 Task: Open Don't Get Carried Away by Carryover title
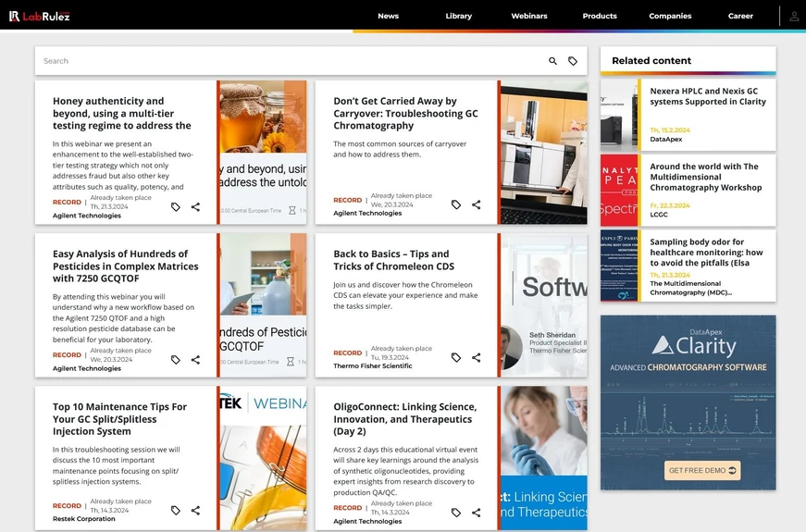[405, 113]
